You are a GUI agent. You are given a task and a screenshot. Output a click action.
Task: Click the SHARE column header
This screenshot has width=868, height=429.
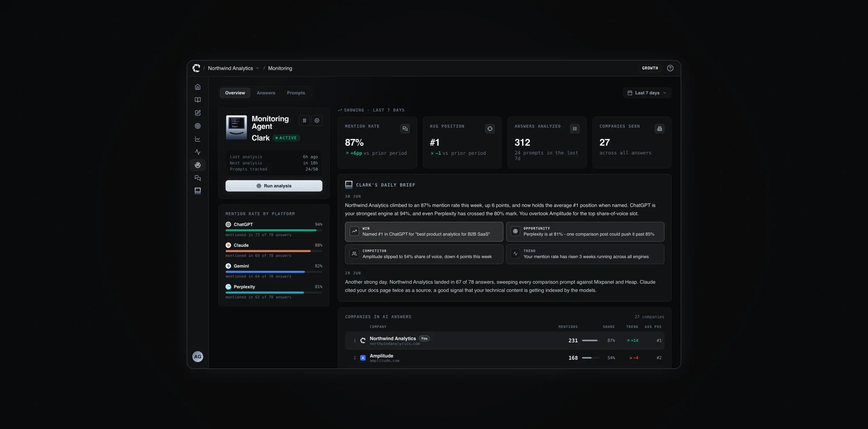(609, 327)
